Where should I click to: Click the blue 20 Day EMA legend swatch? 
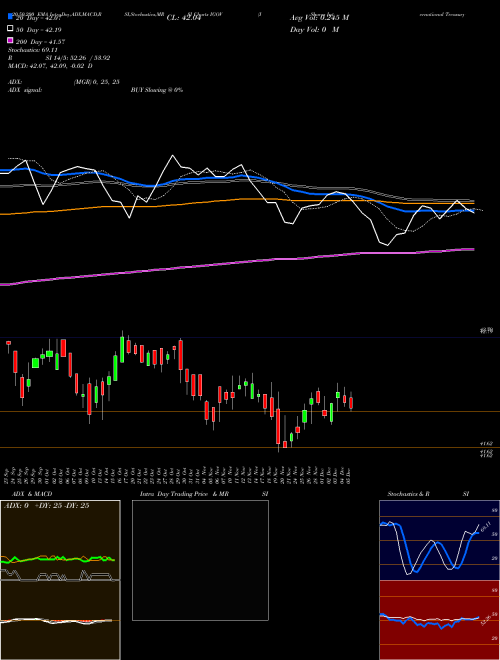tap(10, 16)
